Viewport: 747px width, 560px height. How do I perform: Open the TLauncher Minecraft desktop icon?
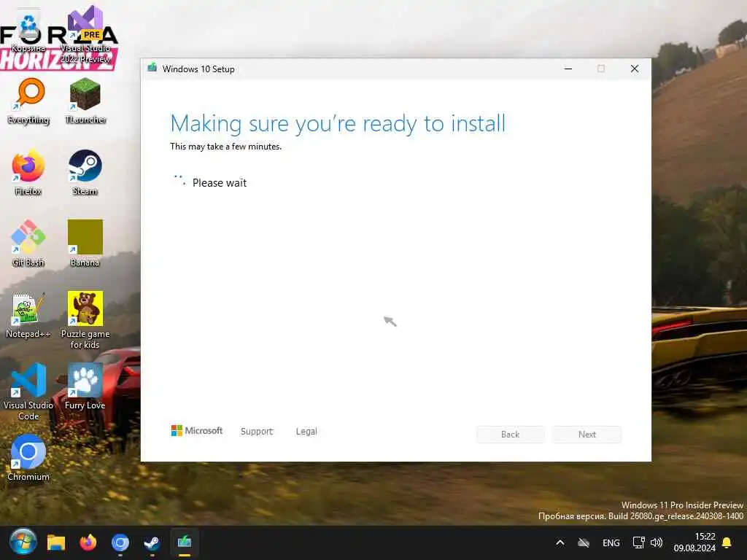(85, 101)
